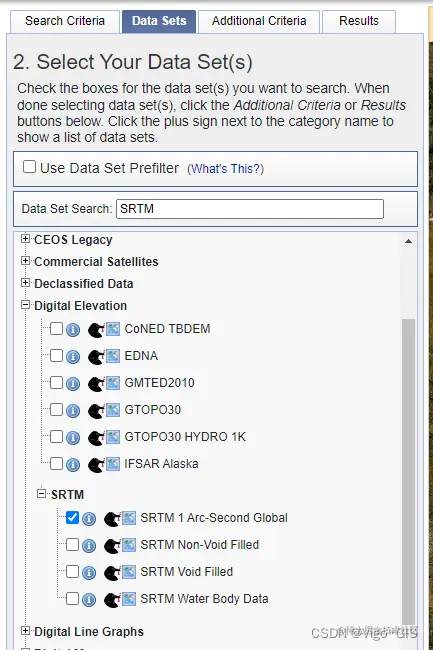Check the SRTM Non-Void Filled box
The width and height of the screenshot is (433, 650).
(72, 544)
